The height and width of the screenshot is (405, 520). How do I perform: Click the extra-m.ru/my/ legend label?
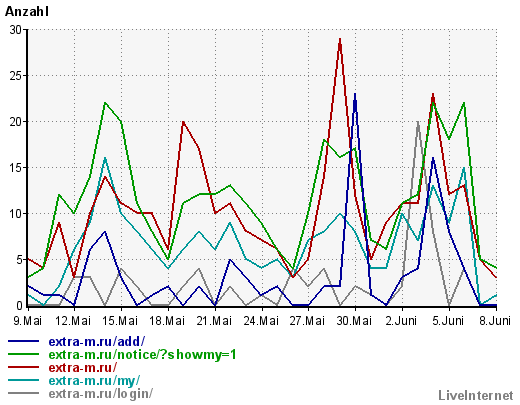[x=94, y=380]
